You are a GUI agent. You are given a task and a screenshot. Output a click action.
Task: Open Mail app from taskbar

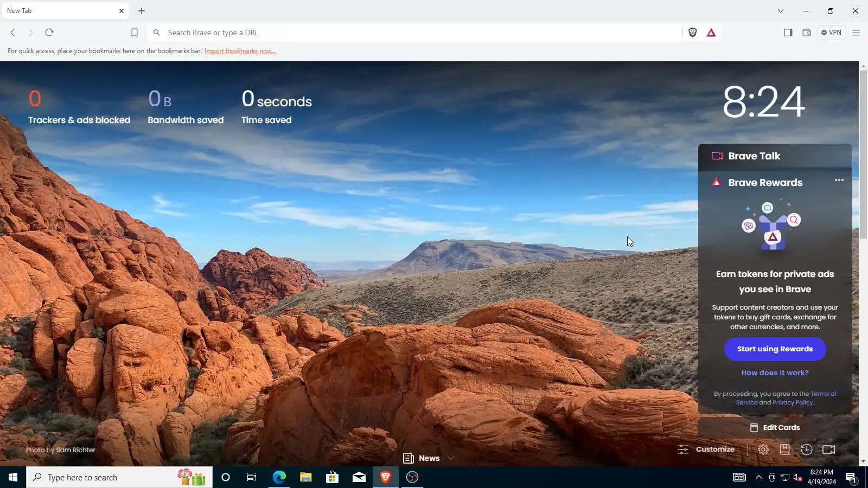pos(359,477)
